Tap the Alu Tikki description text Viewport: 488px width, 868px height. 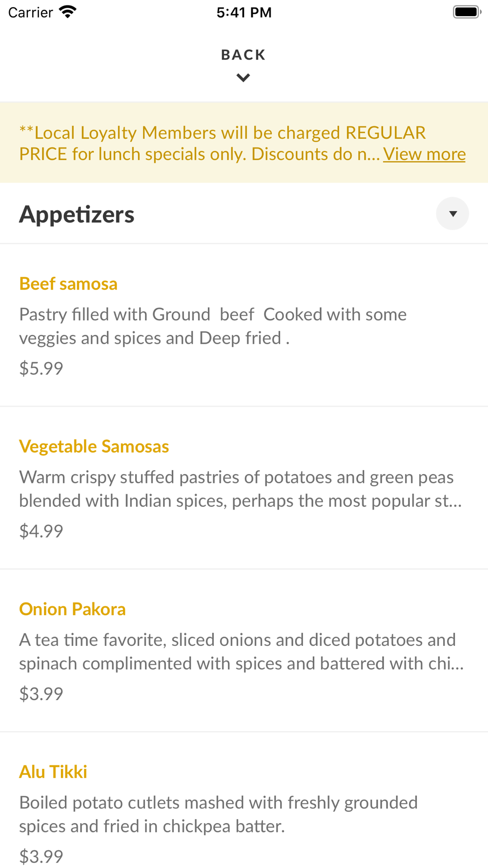click(x=218, y=814)
